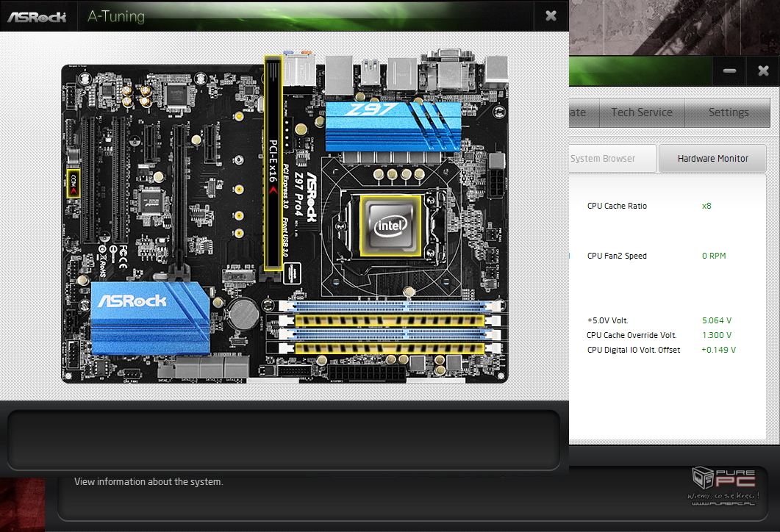The width and height of the screenshot is (780, 532).
Task: Switch to Hardware Monitor view
Action: pyautogui.click(x=712, y=159)
